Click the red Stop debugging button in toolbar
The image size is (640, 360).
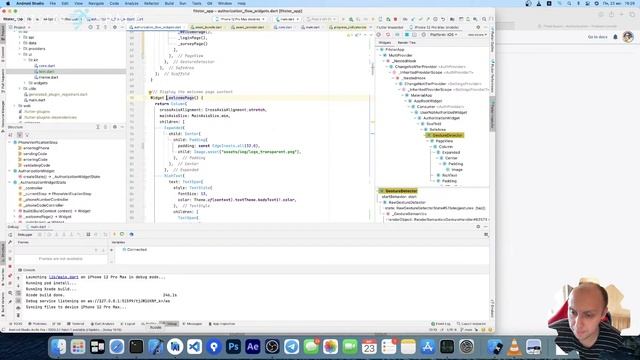[x=396, y=19]
